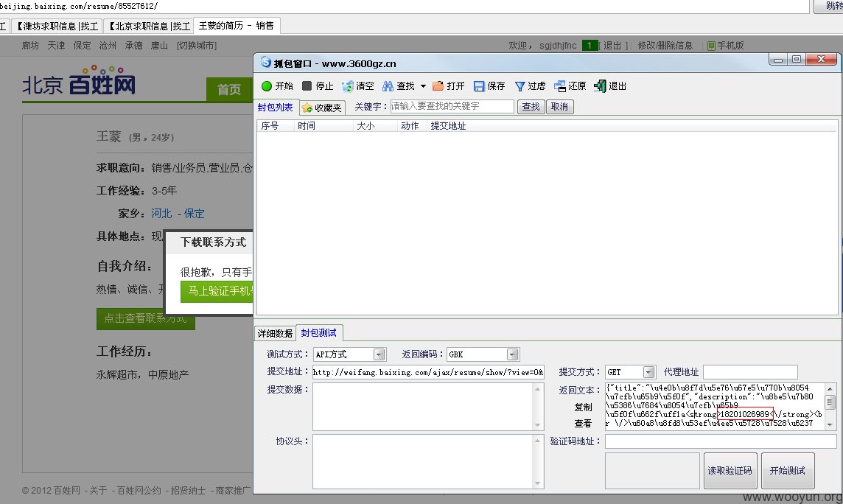Click the 退出 logout link
This screenshot has height=504, width=843.
tap(612, 46)
